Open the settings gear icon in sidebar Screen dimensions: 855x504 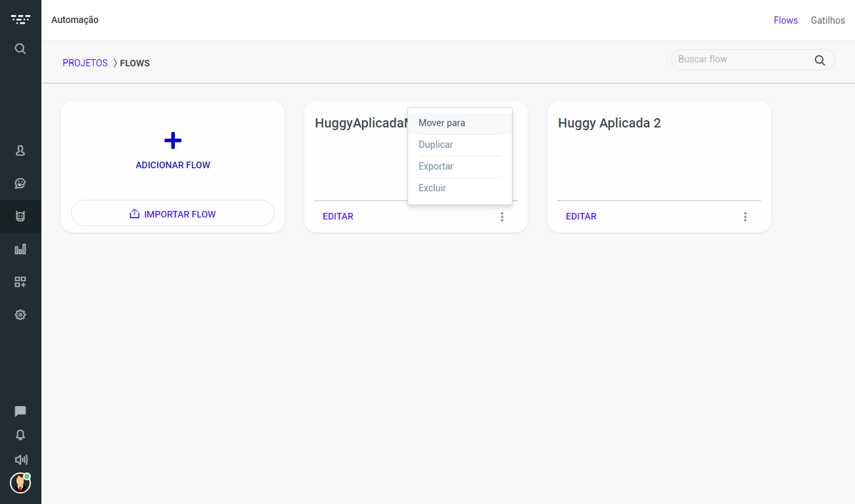pyautogui.click(x=20, y=315)
